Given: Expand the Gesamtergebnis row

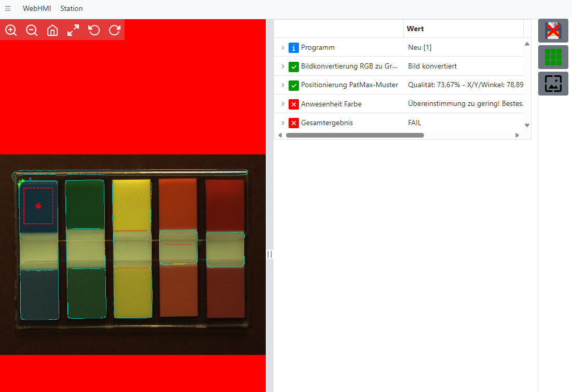Looking at the screenshot, I should [282, 123].
